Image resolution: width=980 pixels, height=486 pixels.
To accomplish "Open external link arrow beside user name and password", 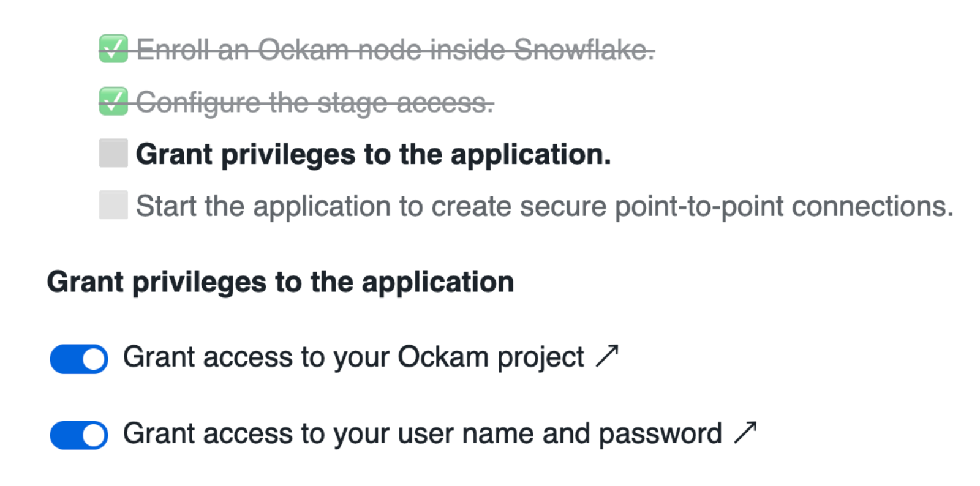I will (745, 433).
